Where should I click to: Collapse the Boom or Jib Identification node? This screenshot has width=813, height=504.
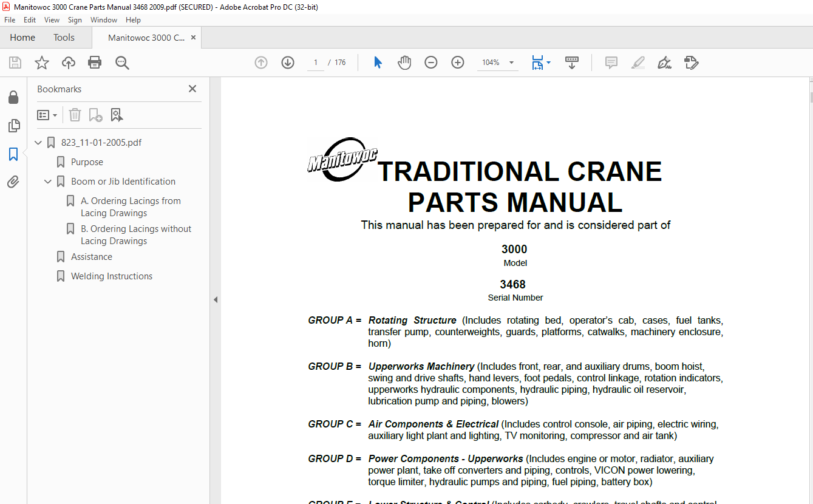point(49,182)
